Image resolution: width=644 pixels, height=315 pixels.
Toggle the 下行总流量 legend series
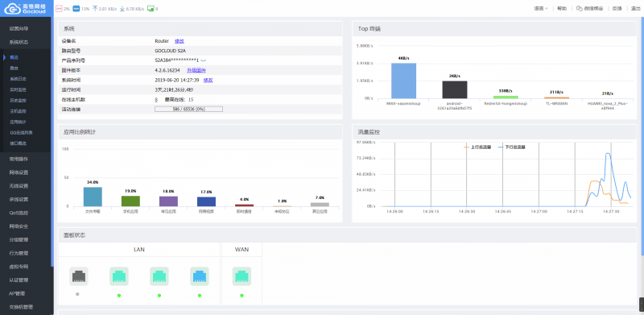tap(512, 147)
